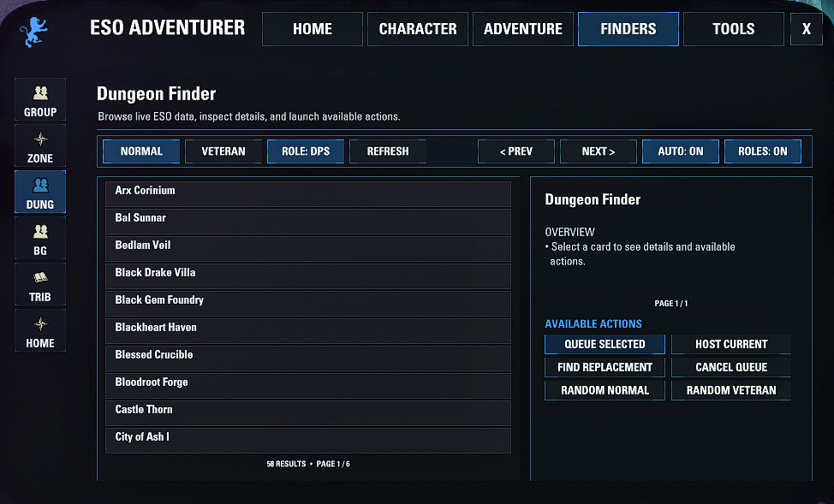Image resolution: width=834 pixels, height=504 pixels.
Task: Click the PAGE 1 / 1 details indicator
Action: (670, 304)
